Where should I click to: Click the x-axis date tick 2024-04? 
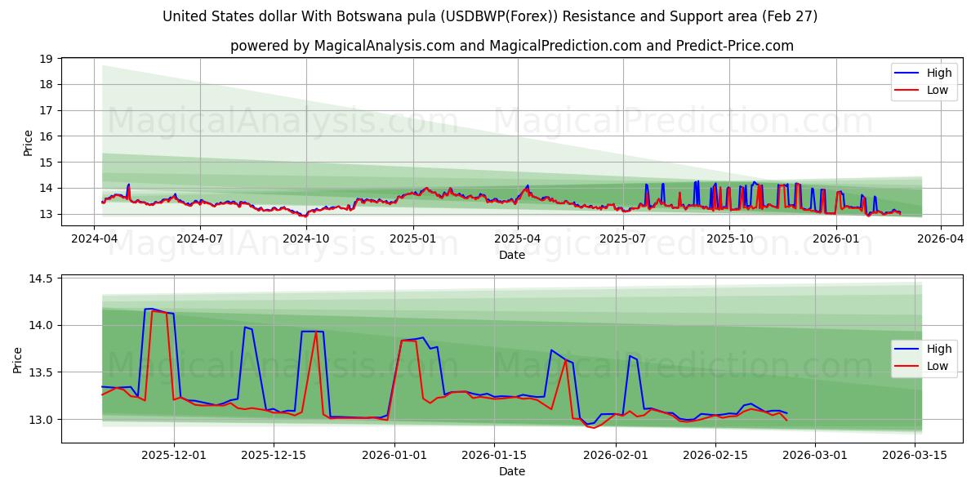tap(95, 238)
